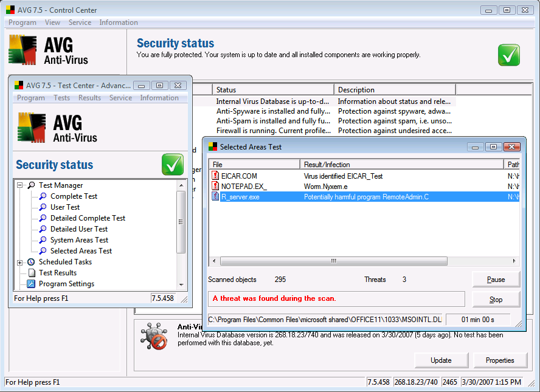Click the file icon beside R_server.exe
This screenshot has width=540, height=392.
pos(215,196)
